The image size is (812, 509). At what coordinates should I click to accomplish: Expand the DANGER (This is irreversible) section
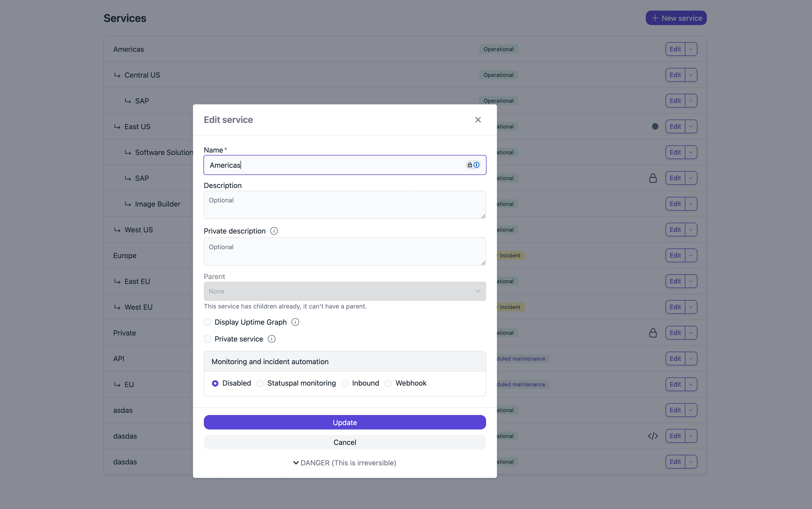(x=344, y=463)
